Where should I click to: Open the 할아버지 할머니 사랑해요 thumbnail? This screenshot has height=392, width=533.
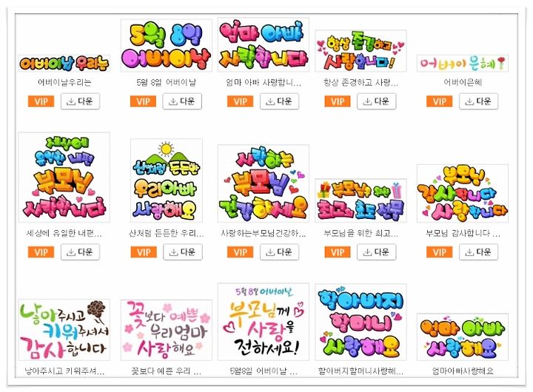(x=361, y=322)
